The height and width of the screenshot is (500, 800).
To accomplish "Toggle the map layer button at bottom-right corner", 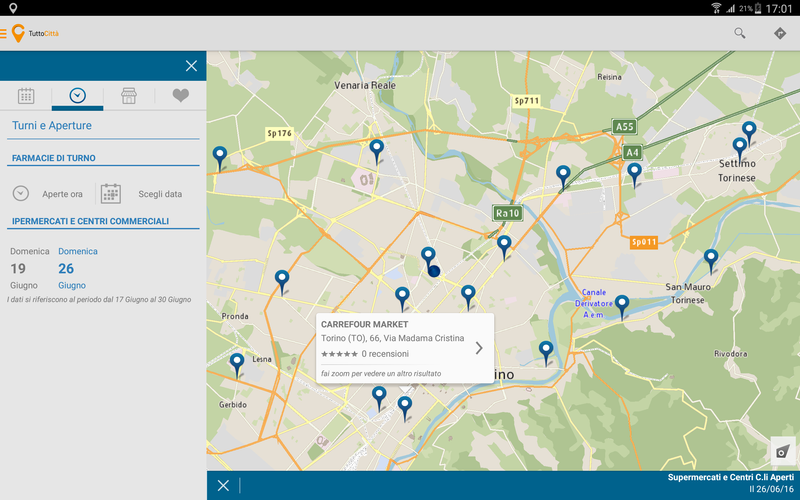I will tap(783, 452).
